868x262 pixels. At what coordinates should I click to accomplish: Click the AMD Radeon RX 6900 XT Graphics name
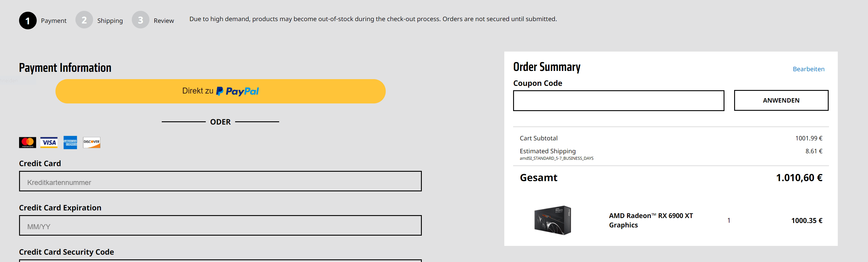650,220
